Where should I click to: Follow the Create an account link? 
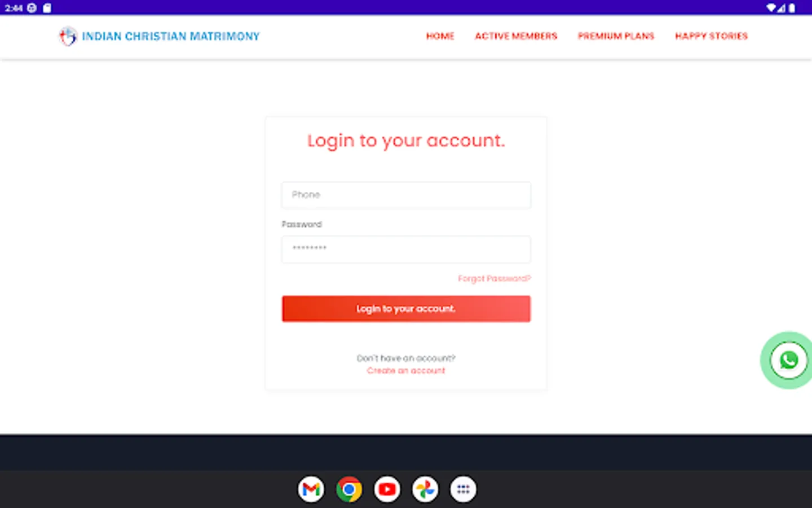pyautogui.click(x=406, y=371)
